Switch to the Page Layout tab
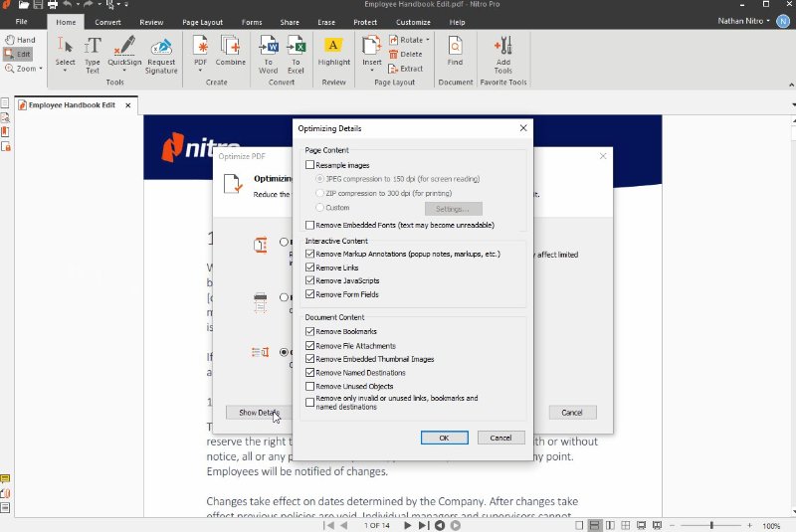Screen dimensions: 796x532 (x=203, y=22)
